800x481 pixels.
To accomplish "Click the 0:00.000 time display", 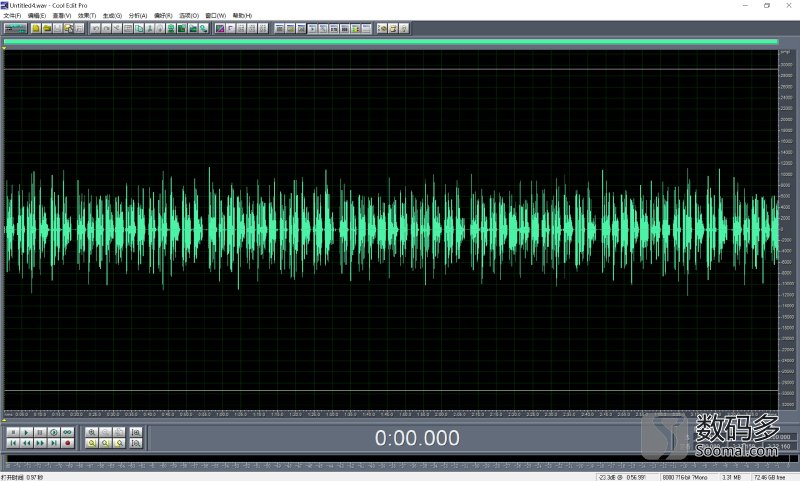I will pyautogui.click(x=417, y=438).
